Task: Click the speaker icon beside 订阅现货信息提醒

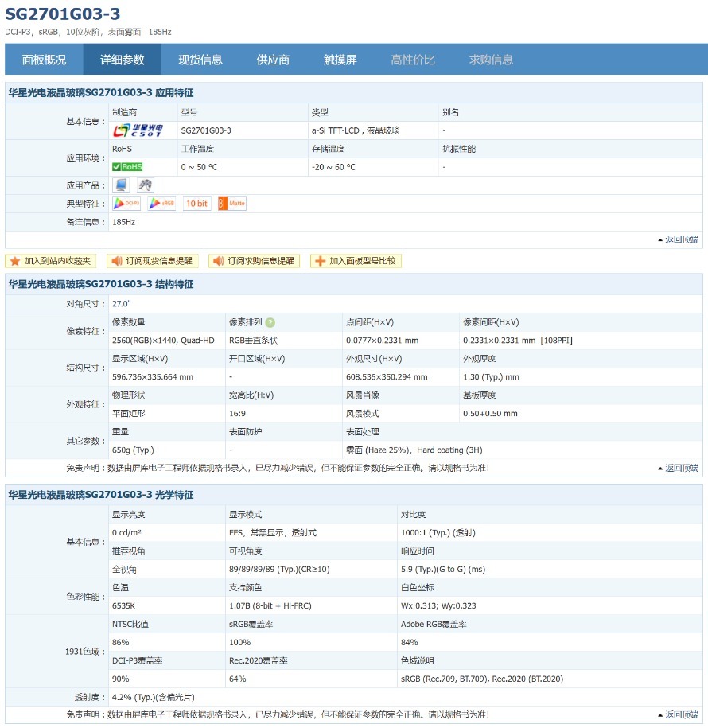Action: [x=116, y=261]
